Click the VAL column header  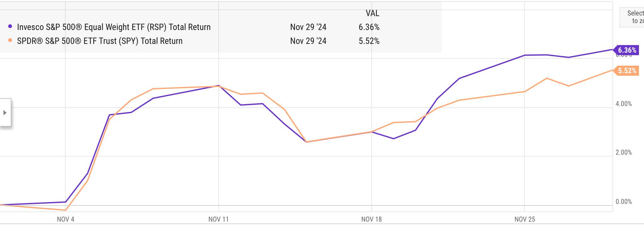click(x=372, y=13)
